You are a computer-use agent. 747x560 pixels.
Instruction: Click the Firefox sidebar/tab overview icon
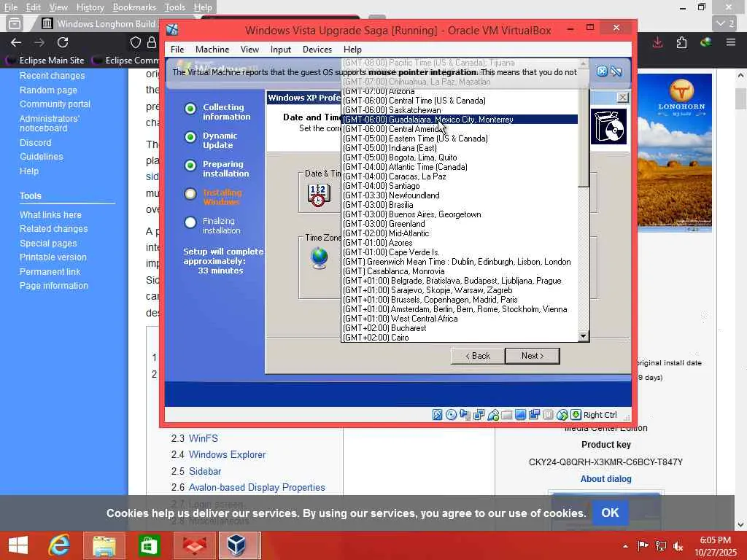(x=15, y=23)
